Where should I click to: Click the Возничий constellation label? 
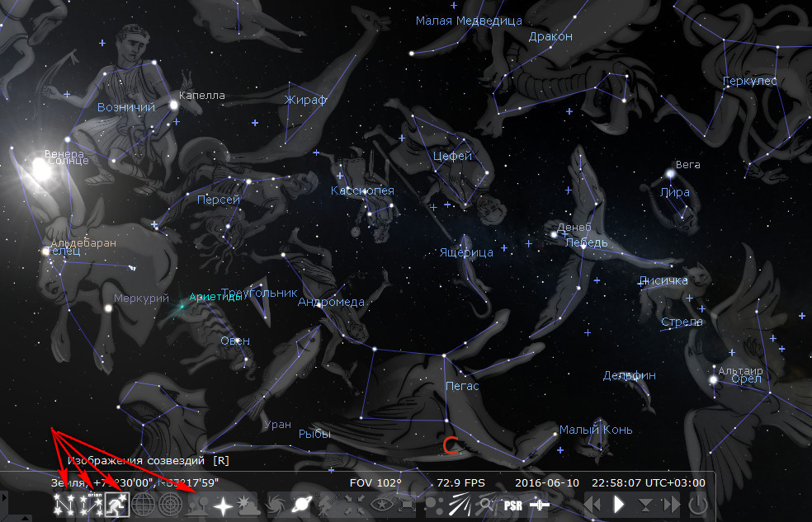(x=126, y=107)
